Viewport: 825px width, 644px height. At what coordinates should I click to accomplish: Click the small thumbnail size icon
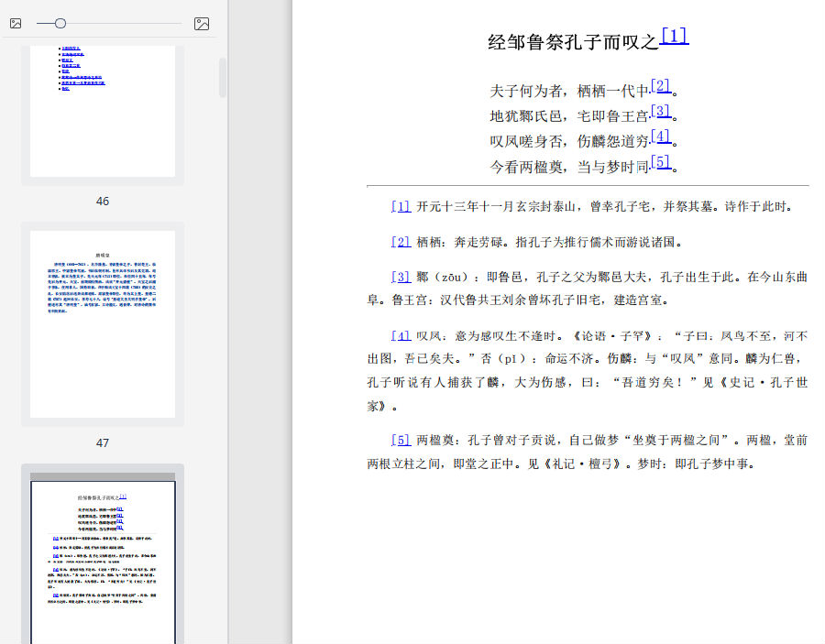[16, 24]
